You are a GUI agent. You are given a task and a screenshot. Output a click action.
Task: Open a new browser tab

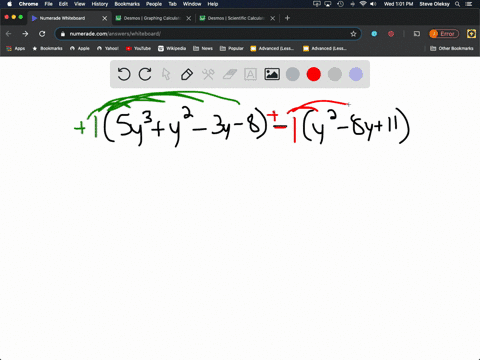point(287,18)
